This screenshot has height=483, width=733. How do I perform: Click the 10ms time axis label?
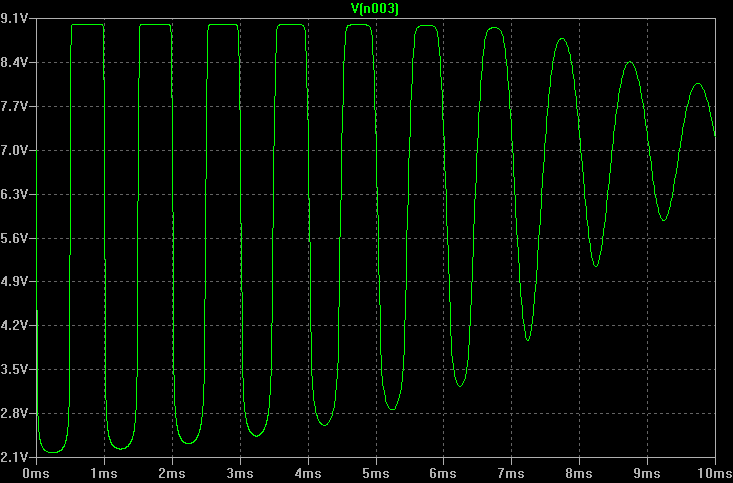711,472
